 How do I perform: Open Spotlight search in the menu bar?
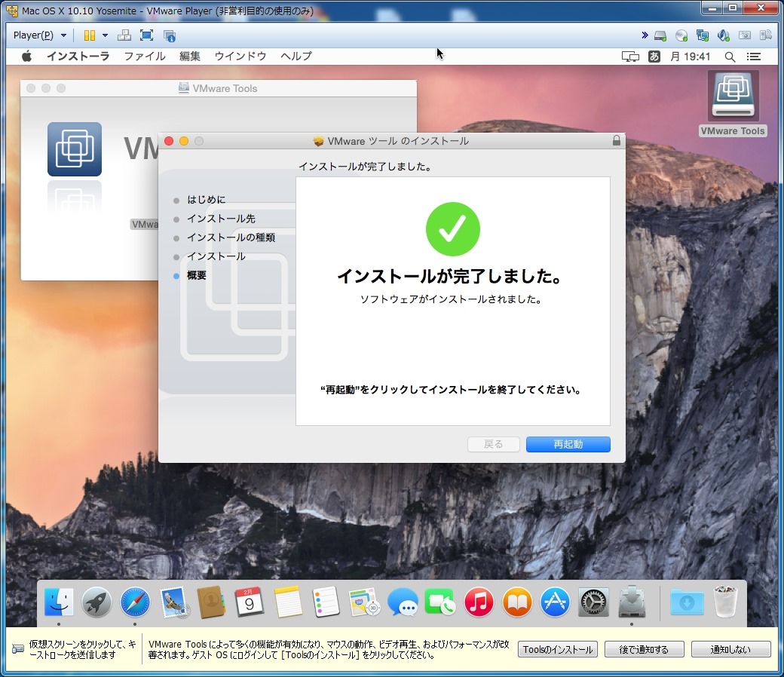point(730,57)
